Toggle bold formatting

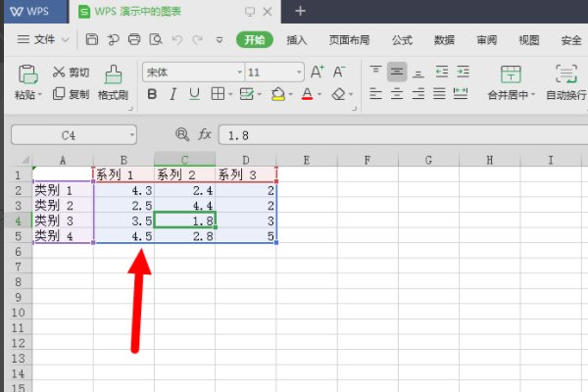click(152, 94)
